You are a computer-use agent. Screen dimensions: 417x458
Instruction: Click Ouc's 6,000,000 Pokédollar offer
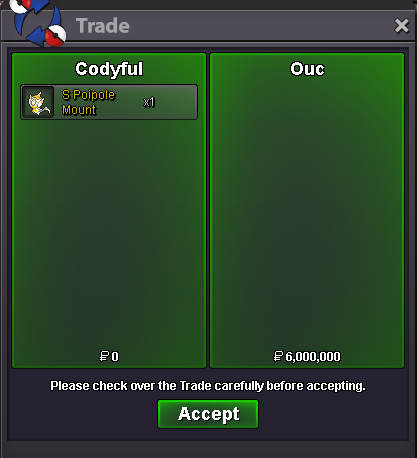pyautogui.click(x=307, y=356)
